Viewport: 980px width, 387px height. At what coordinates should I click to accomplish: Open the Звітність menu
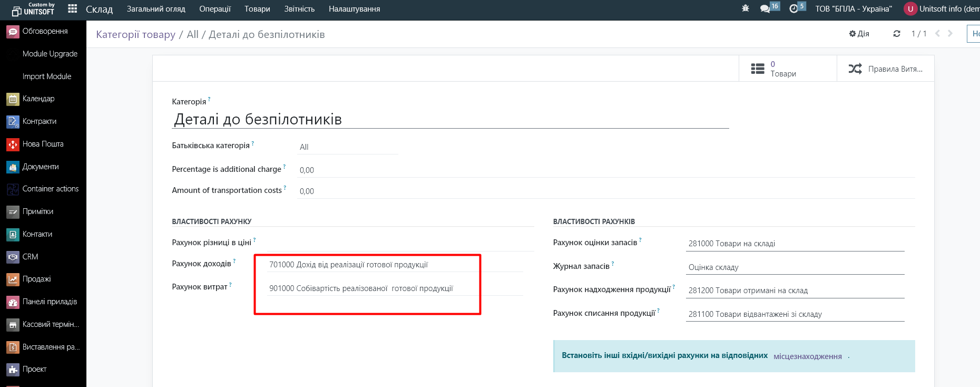coord(299,9)
